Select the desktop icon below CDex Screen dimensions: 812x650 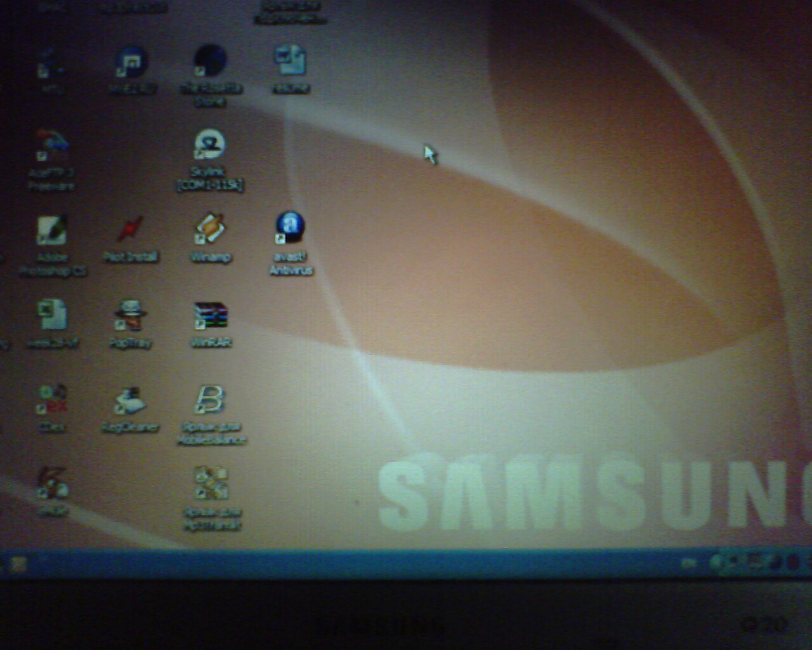point(53,484)
